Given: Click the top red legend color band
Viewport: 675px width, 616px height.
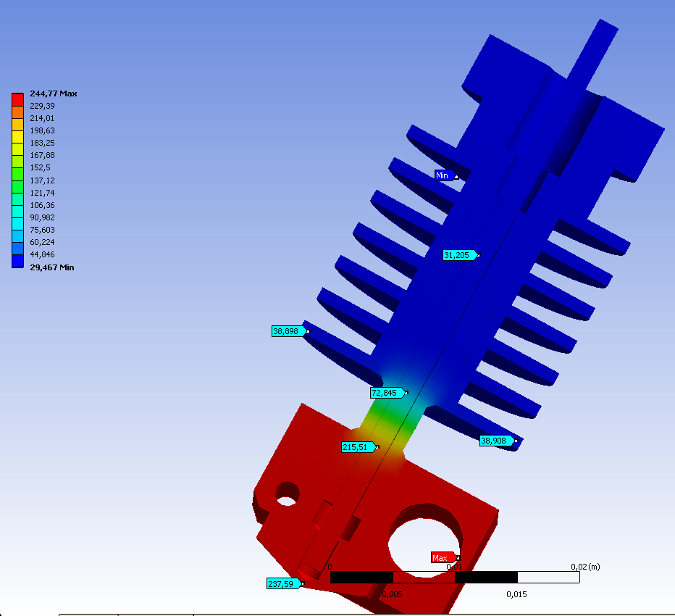Looking at the screenshot, I should 18,99.
